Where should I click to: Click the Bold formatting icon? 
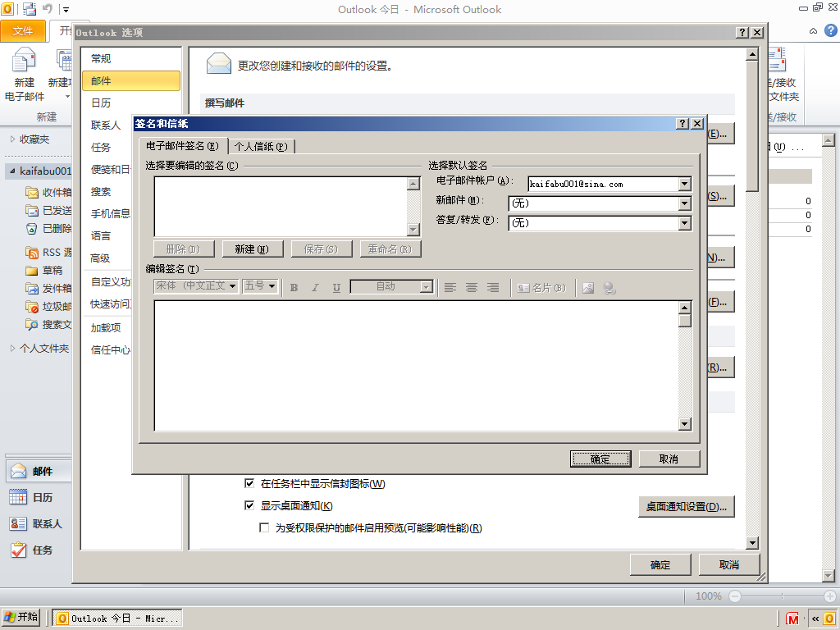pyautogui.click(x=294, y=288)
